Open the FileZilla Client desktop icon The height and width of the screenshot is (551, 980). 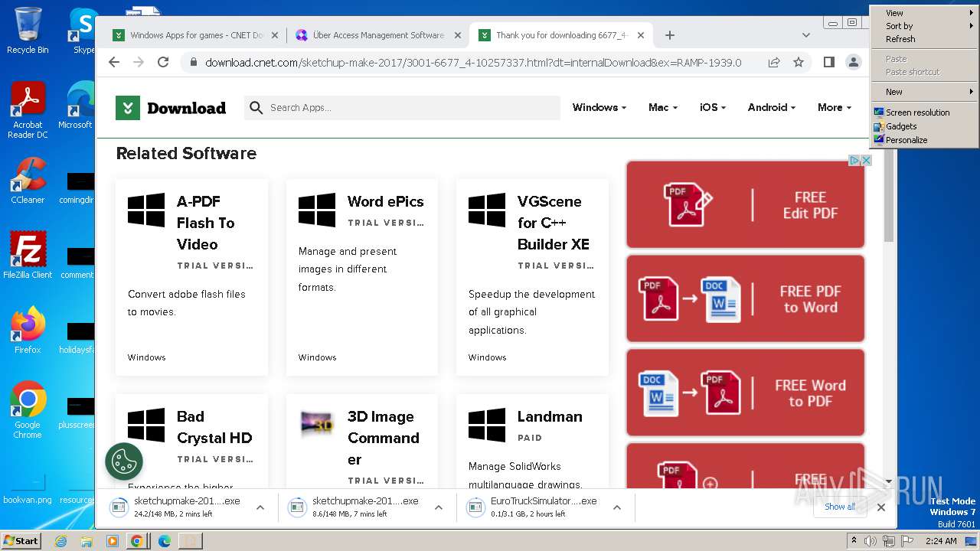click(28, 256)
